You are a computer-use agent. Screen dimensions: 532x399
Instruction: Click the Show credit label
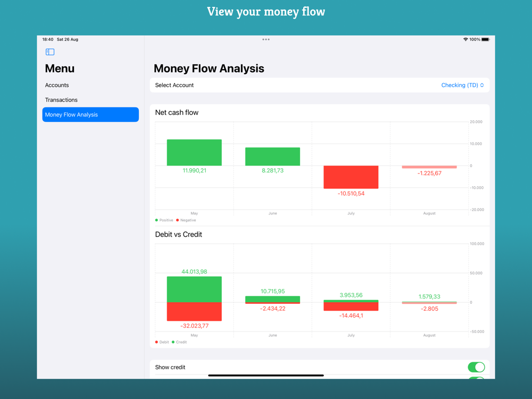pyautogui.click(x=170, y=367)
